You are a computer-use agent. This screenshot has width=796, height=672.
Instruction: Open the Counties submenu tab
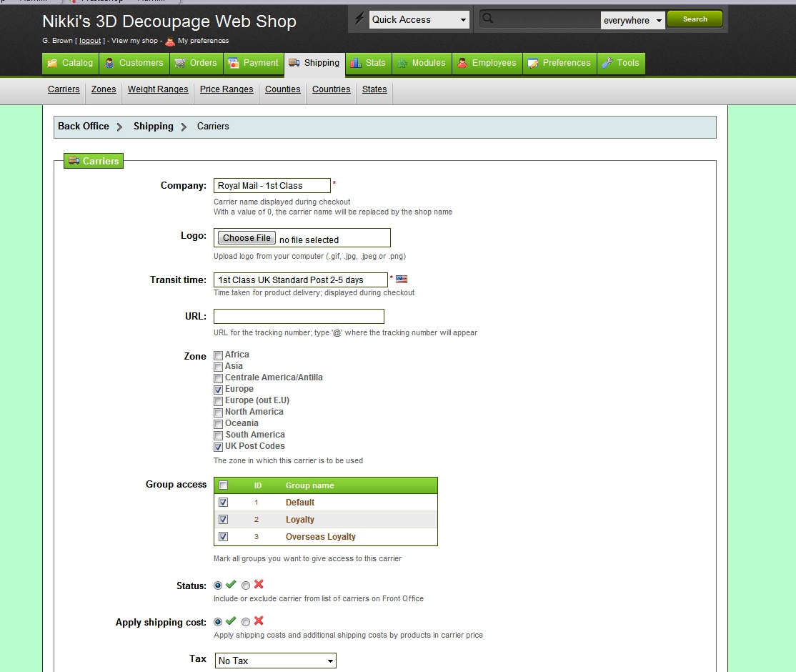283,89
